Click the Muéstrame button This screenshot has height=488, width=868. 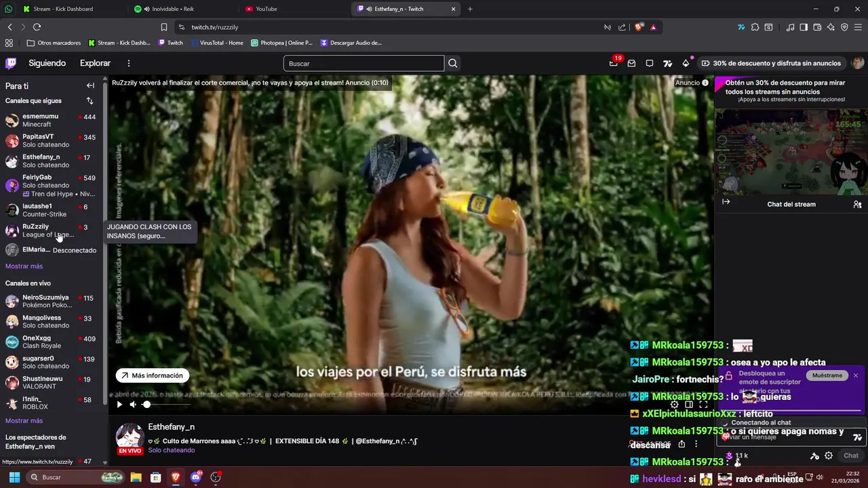(x=827, y=375)
